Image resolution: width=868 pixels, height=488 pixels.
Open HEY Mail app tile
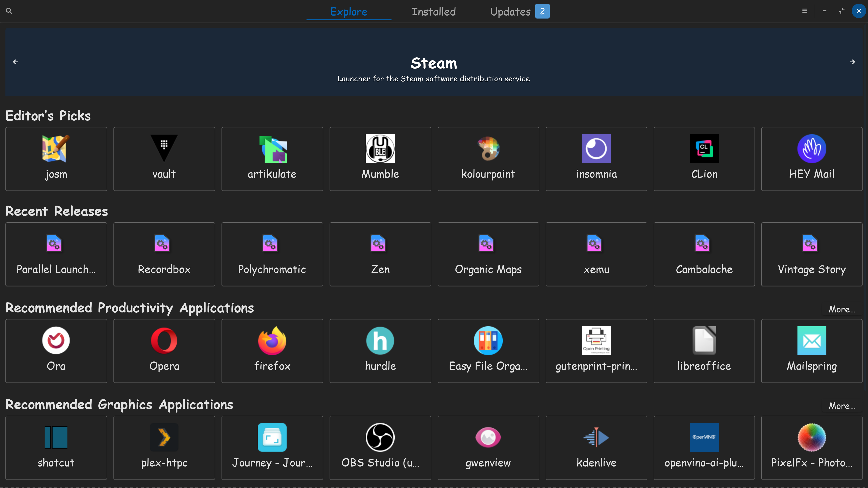pos(811,159)
